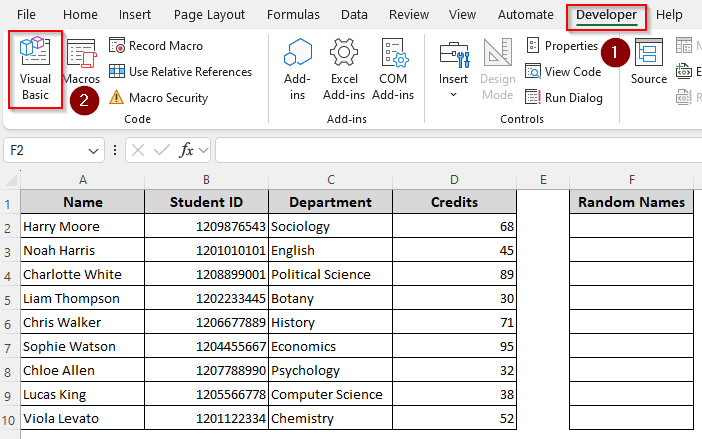
Task: Select the cell Viola Levato
Action: point(83,418)
